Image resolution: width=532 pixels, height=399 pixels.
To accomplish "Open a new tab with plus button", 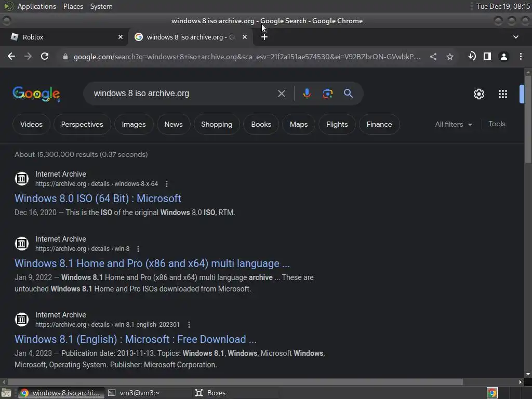I will point(264,37).
